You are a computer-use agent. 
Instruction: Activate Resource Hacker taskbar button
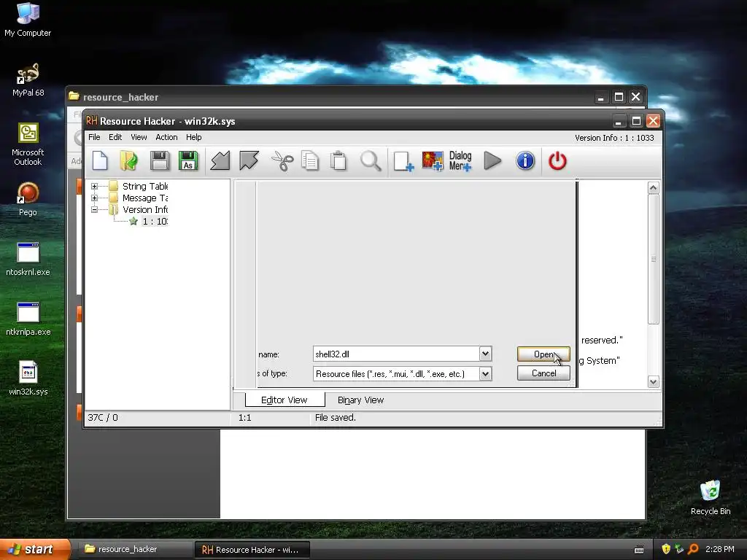tap(252, 550)
